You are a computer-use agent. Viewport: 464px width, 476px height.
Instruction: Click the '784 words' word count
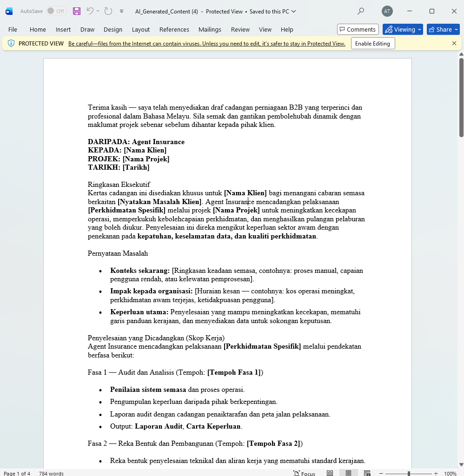[x=51, y=473]
